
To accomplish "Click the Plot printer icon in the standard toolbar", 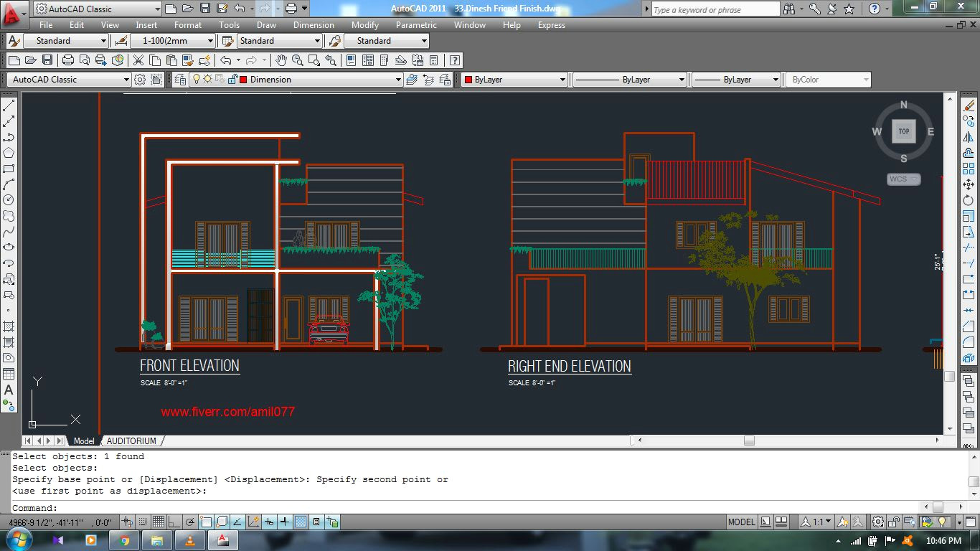I will 67,60.
